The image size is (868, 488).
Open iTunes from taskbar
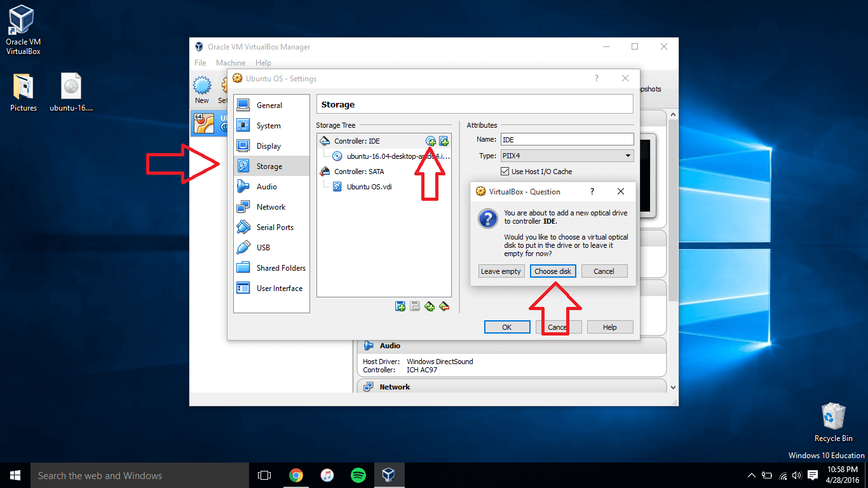327,475
